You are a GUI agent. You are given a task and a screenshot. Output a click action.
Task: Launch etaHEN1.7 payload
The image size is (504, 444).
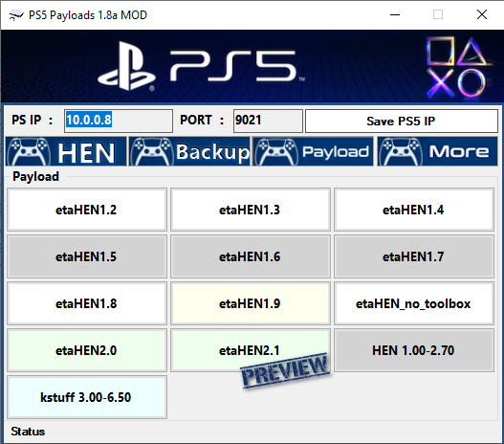(x=414, y=256)
